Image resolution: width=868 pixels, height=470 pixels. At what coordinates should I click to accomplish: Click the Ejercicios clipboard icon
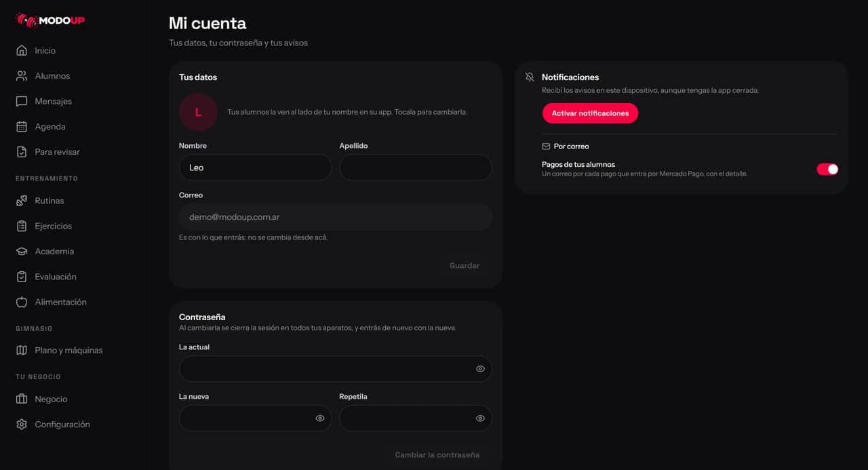[x=22, y=226]
